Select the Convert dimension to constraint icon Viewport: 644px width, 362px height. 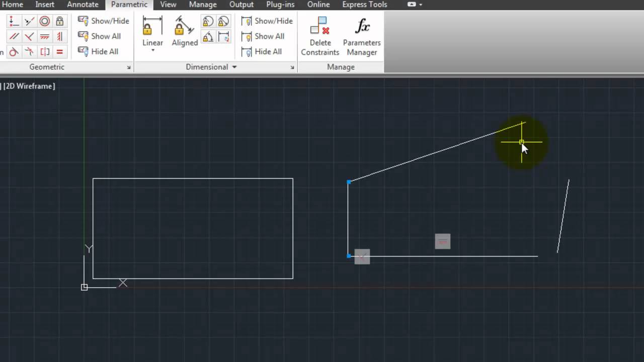[x=223, y=36]
